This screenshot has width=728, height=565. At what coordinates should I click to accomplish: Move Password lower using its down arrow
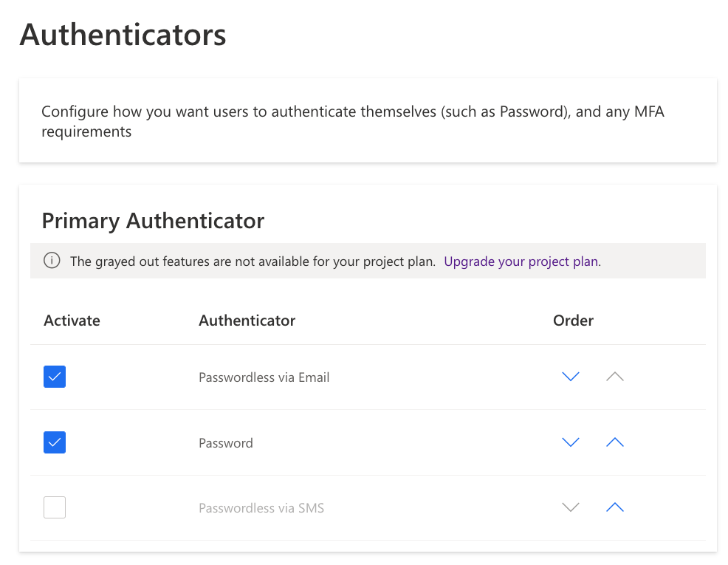[x=570, y=442]
